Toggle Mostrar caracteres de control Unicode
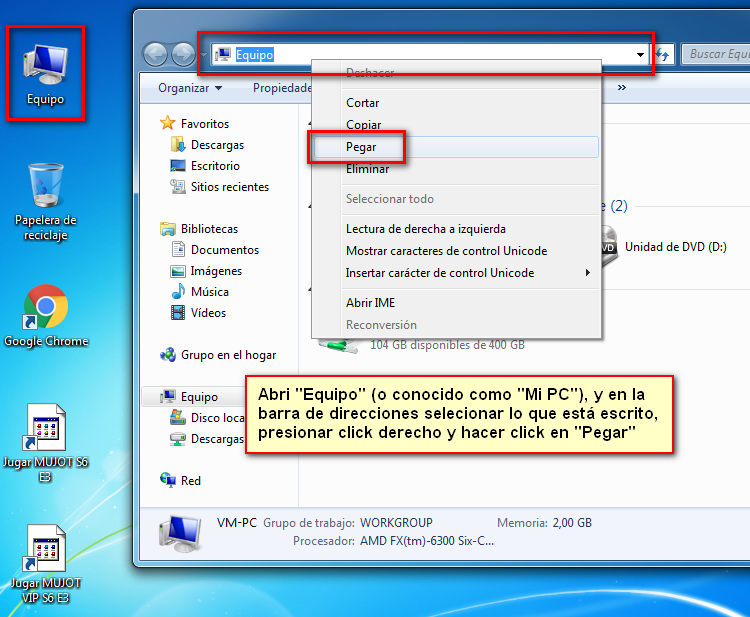The image size is (750, 617). (x=446, y=251)
